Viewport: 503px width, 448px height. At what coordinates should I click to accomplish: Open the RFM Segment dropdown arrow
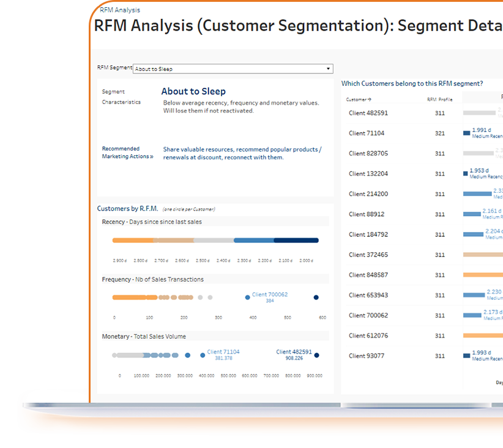point(328,69)
